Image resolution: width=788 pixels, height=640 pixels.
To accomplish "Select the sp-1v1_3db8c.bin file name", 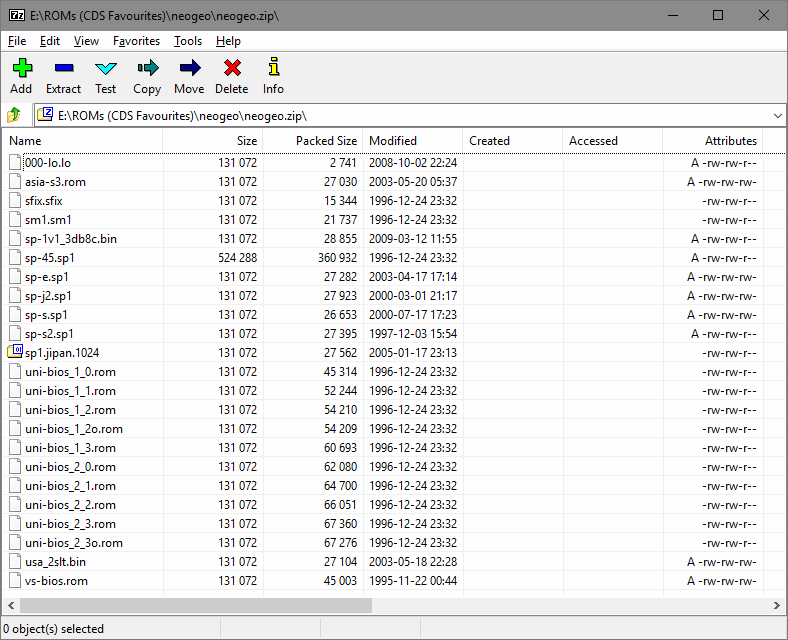I will click(x=71, y=239).
